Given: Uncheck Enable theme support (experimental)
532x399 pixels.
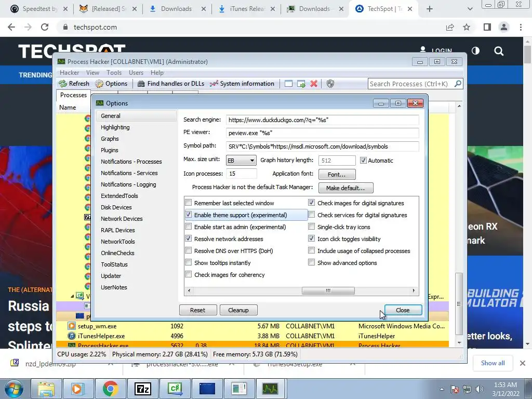Looking at the screenshot, I should [188, 215].
